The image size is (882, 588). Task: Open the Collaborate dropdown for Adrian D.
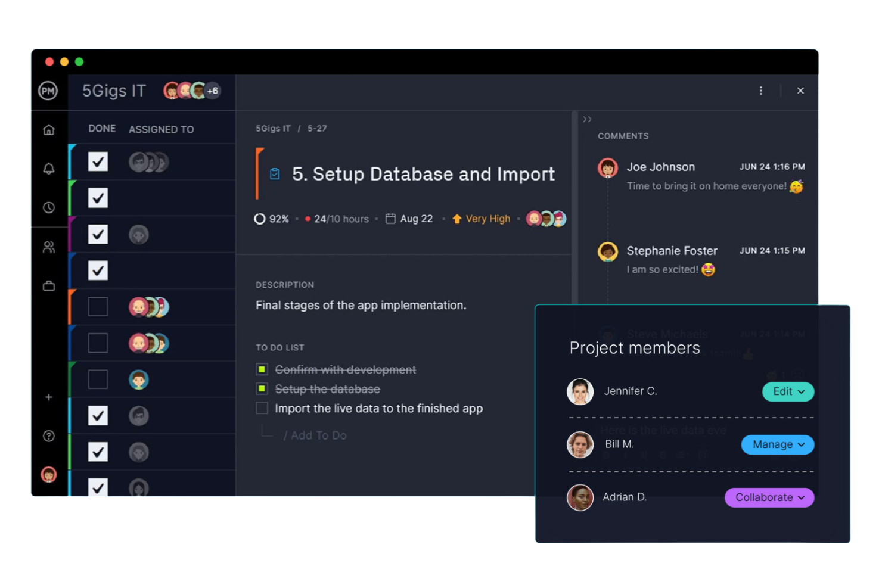769,497
